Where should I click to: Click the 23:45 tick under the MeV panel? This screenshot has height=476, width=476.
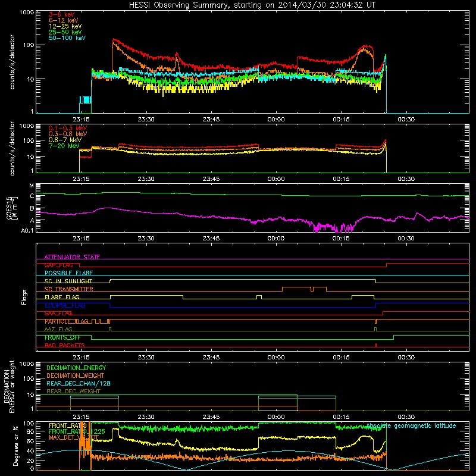pyautogui.click(x=211, y=179)
